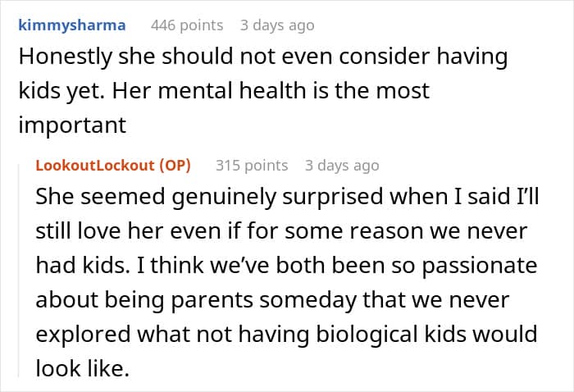The image size is (574, 392).
Task: Click the 315 points score
Action: [x=252, y=166]
